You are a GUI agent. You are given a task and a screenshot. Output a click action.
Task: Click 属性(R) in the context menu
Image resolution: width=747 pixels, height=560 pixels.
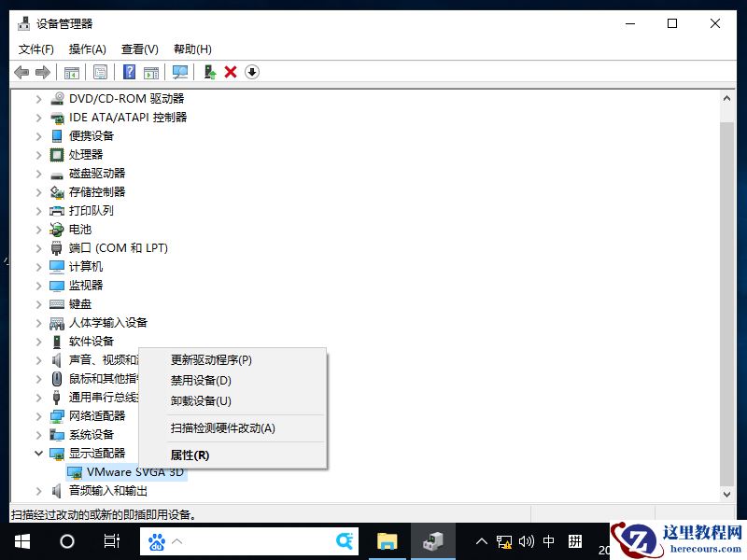click(x=190, y=455)
